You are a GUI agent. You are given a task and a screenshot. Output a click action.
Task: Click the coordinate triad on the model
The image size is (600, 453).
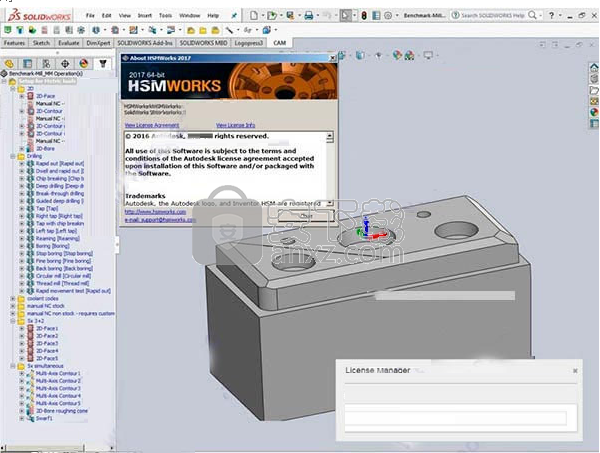370,230
